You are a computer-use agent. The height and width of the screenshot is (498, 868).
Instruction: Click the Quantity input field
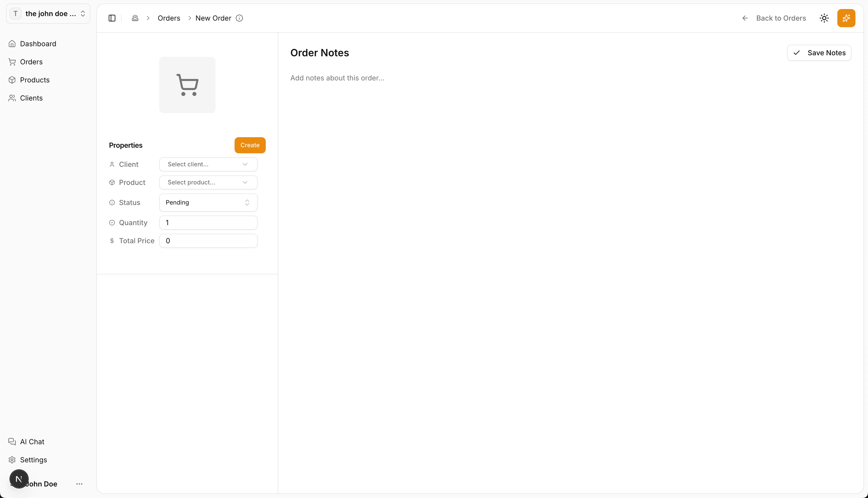tap(208, 222)
